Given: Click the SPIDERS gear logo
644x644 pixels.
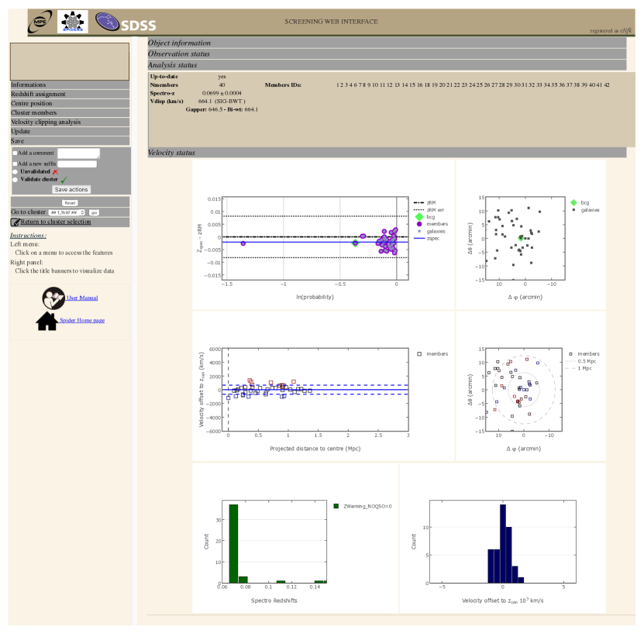Looking at the screenshot, I should [73, 22].
